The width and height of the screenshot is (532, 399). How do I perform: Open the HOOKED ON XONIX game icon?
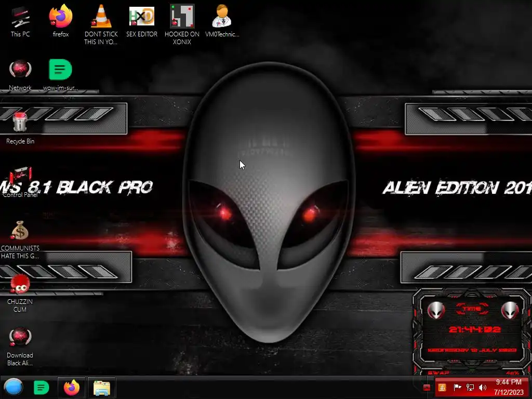click(x=182, y=24)
